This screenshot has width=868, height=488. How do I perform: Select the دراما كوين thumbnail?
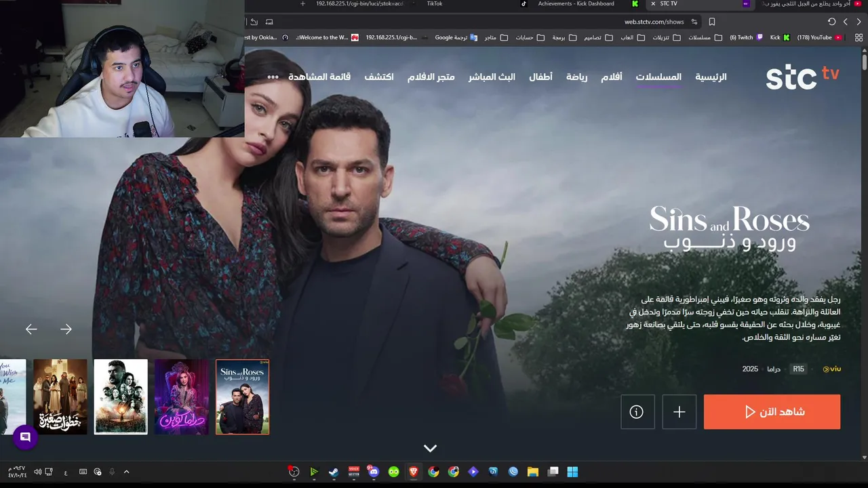click(182, 397)
